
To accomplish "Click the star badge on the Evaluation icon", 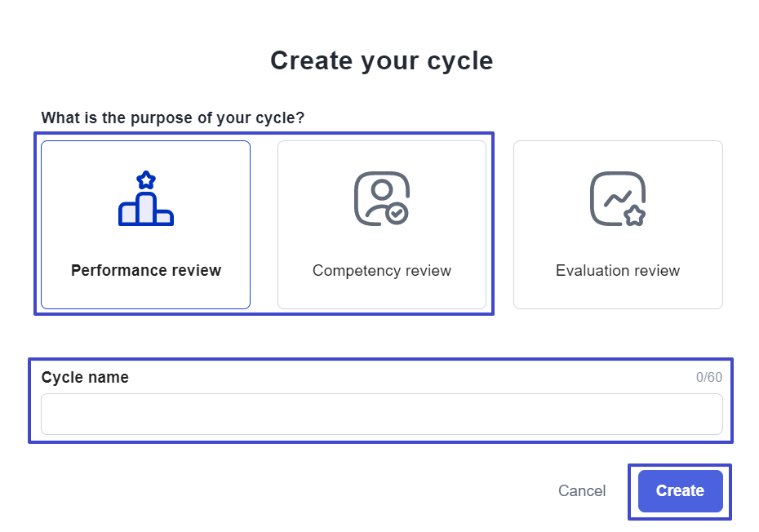I will click(635, 215).
